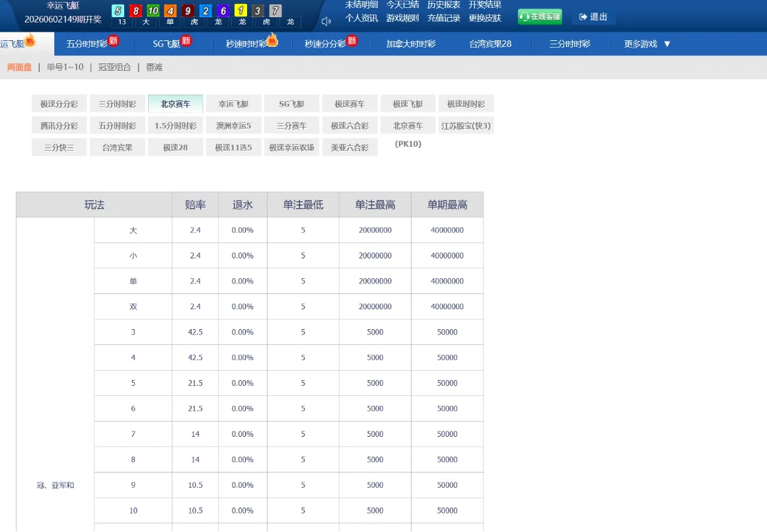Click the dark gray lottery ball number 3
Viewport: 767px width, 532px height.
click(258, 11)
